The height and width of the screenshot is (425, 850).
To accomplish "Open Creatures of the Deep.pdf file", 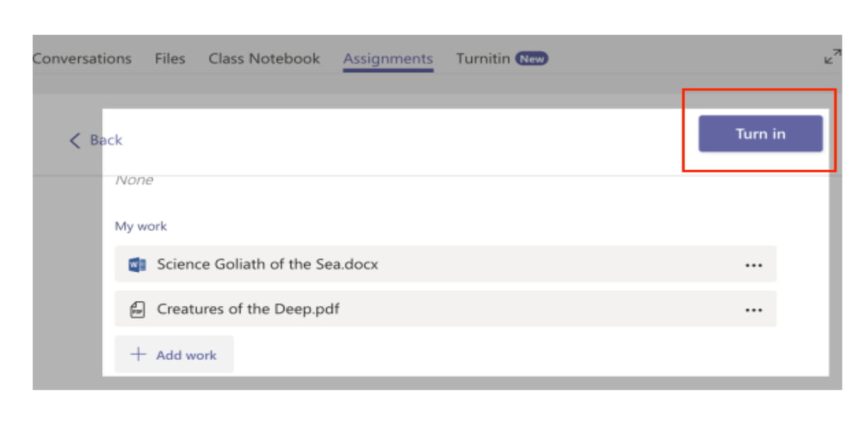I will tap(248, 309).
